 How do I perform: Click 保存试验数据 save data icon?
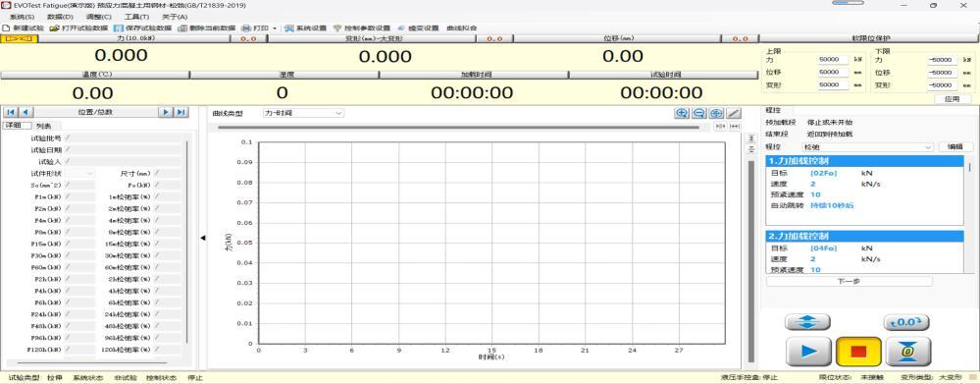click(119, 28)
